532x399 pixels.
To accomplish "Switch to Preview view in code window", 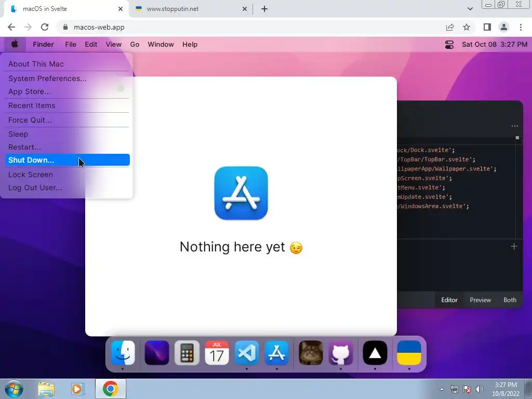I will click(480, 300).
